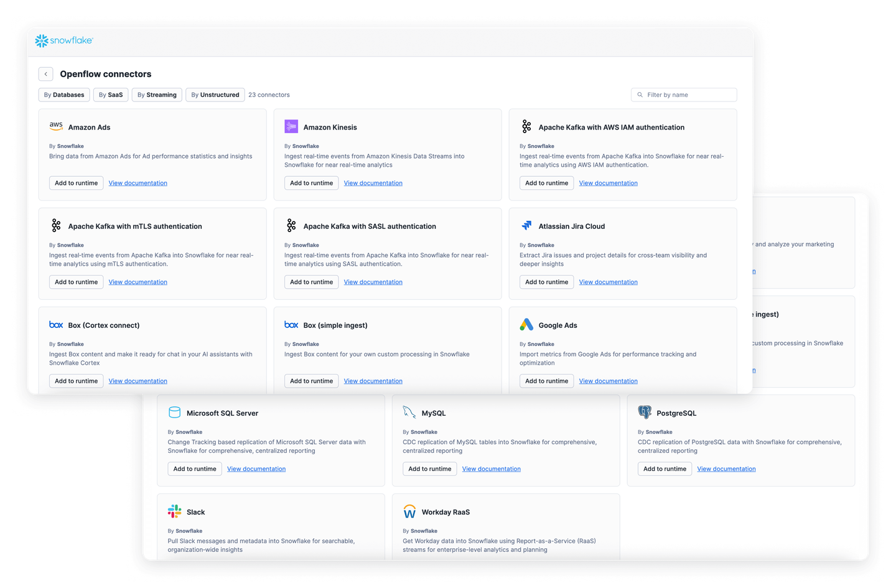
Task: Click the Workday RaaS connector title
Action: click(x=446, y=512)
